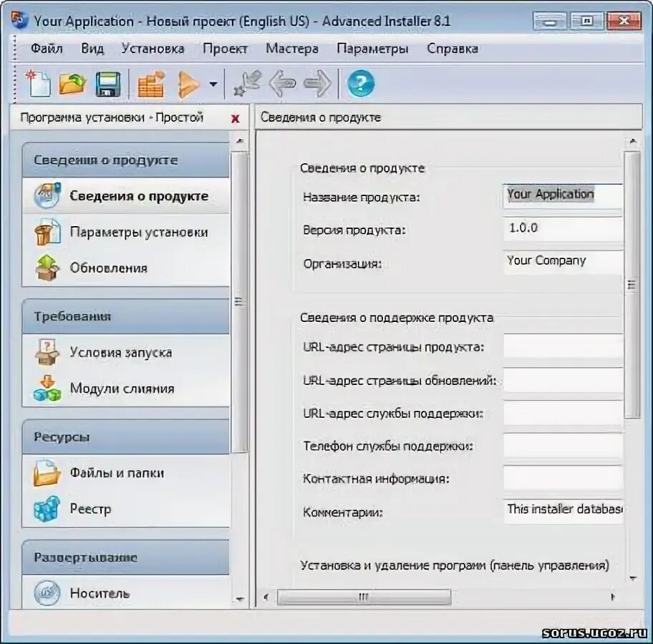Screen dimensions: 653x644
Task: Open the Проект menu
Action: tap(225, 49)
